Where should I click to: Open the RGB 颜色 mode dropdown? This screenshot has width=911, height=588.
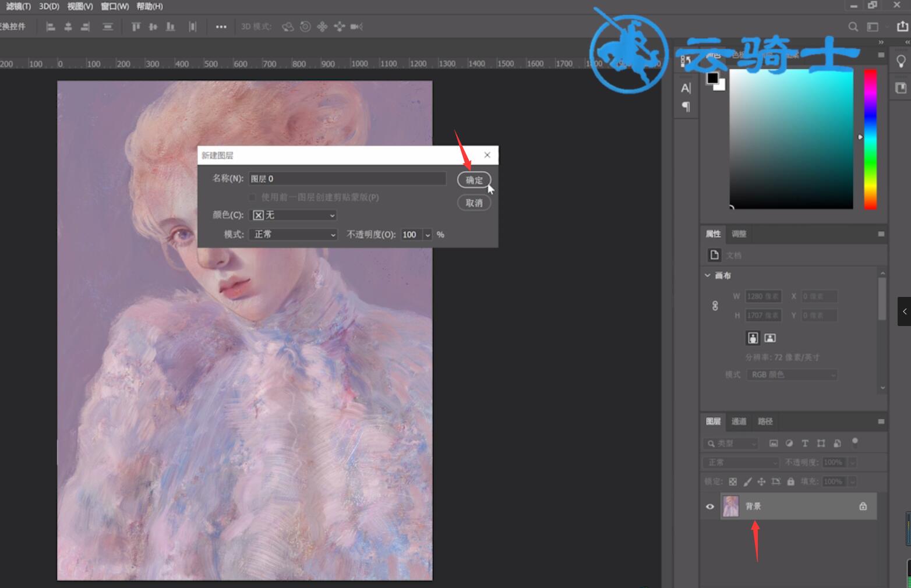coord(792,374)
